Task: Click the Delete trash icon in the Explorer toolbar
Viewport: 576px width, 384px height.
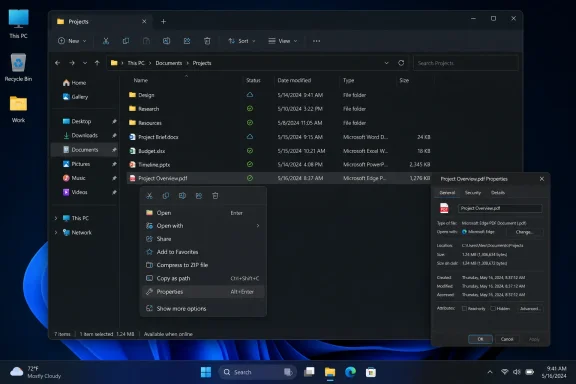Action: tap(207, 41)
